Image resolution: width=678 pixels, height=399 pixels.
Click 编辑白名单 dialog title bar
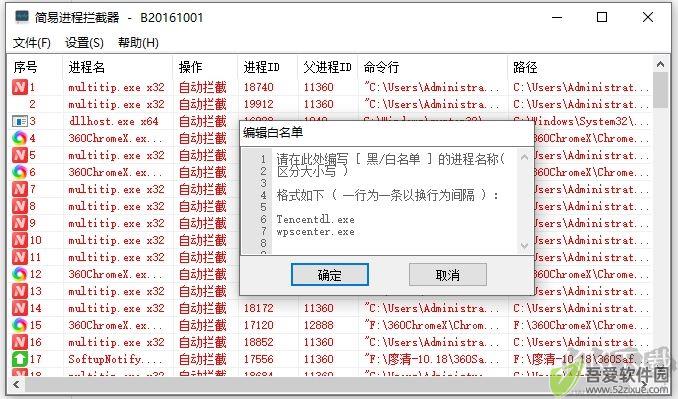387,133
